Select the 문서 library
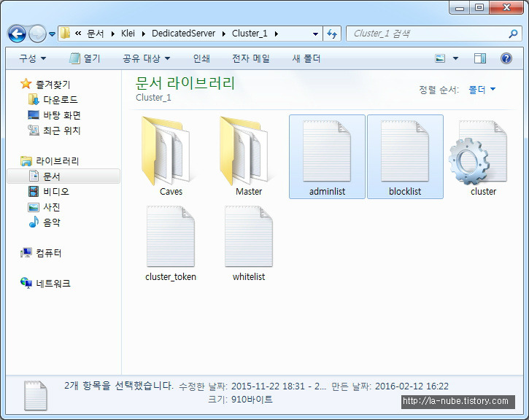This screenshot has height=420, width=529. (x=63, y=176)
